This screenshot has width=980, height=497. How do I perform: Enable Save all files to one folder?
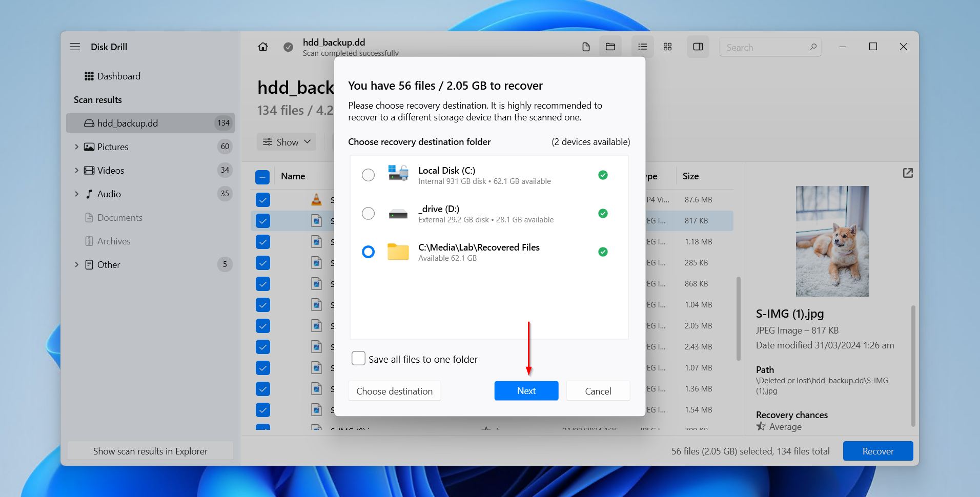point(358,358)
